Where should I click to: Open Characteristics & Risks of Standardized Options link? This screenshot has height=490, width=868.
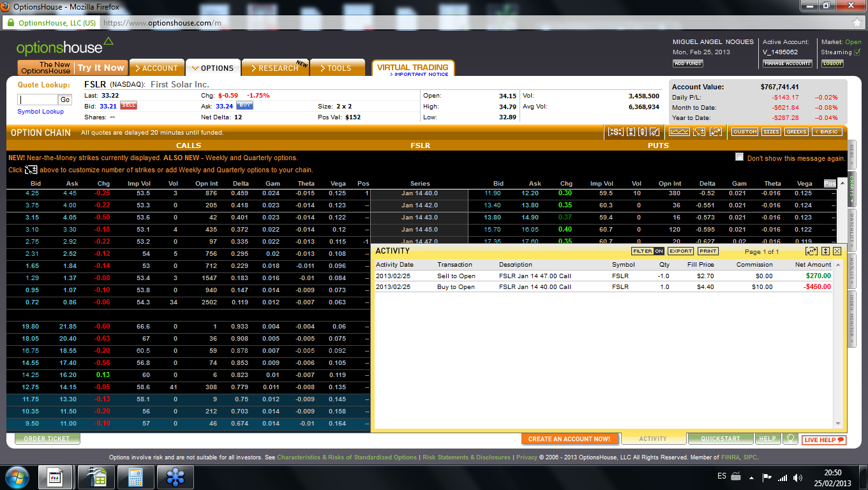pyautogui.click(x=347, y=457)
